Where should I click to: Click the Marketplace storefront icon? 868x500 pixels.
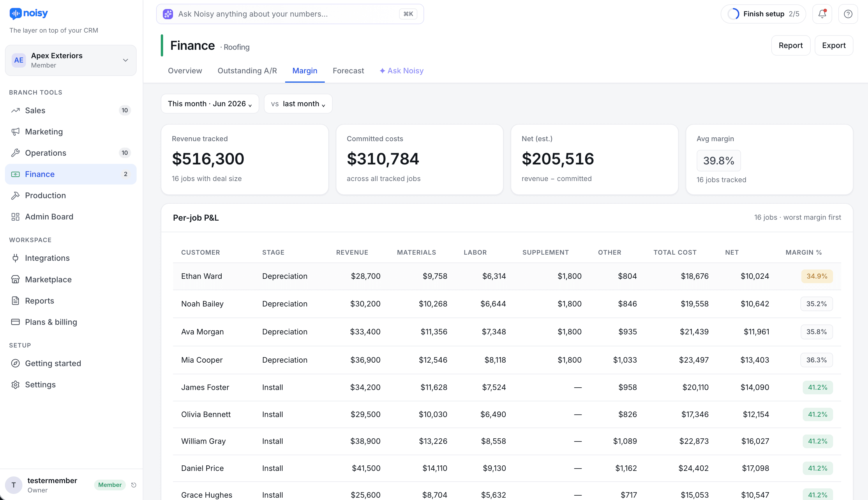pos(15,279)
